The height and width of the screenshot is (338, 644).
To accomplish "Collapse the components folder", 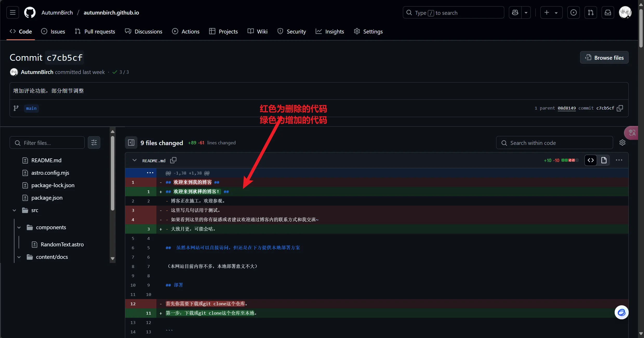I will click(x=19, y=227).
